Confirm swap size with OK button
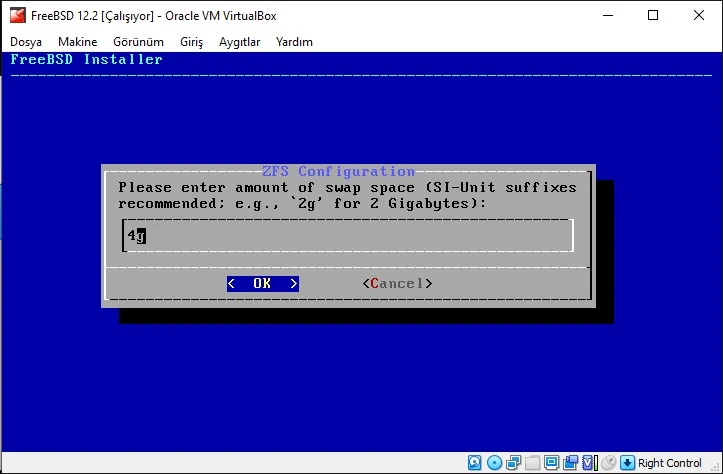This screenshot has width=723, height=474. click(x=263, y=284)
